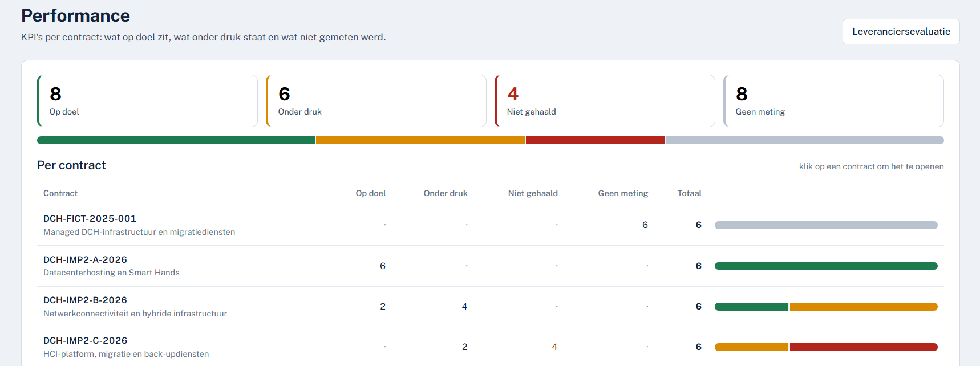The height and width of the screenshot is (366, 980).
Task: Click hint 'klik op een contract om het te openen'
Action: [871, 166]
